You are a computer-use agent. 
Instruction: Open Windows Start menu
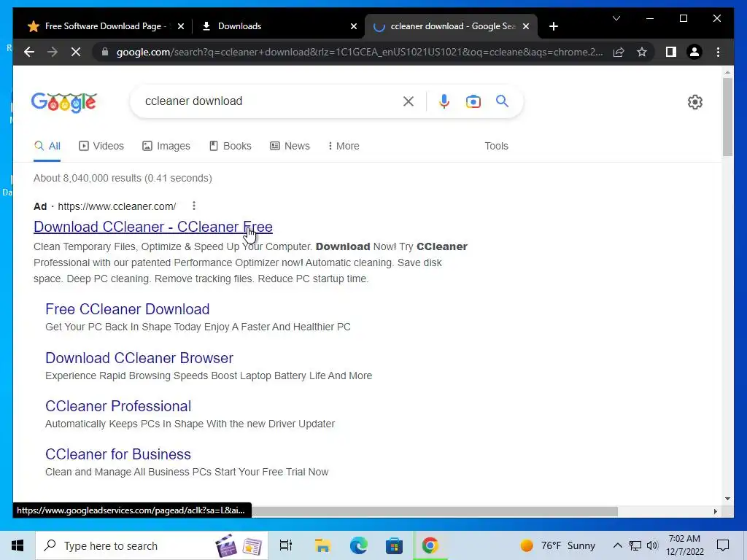click(18, 545)
